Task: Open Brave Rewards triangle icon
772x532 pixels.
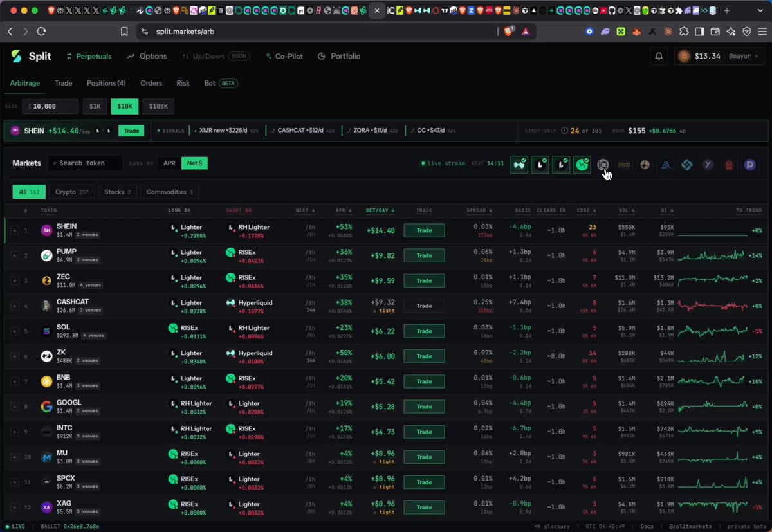Action: click(526, 31)
